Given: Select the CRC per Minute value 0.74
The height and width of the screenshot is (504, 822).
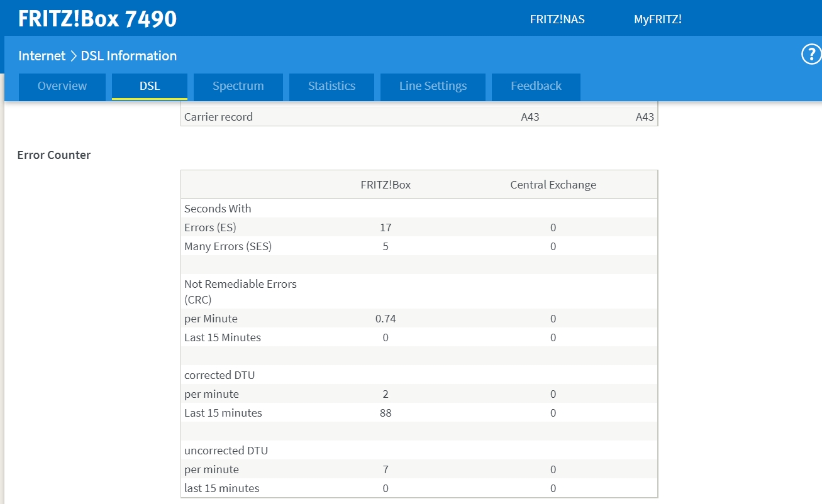Looking at the screenshot, I should 386,319.
